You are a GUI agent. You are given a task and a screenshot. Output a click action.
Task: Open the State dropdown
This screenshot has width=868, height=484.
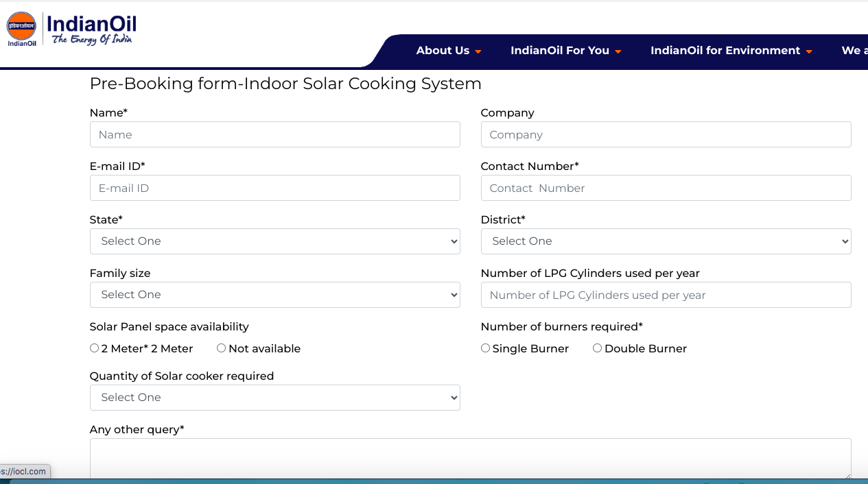(274, 241)
